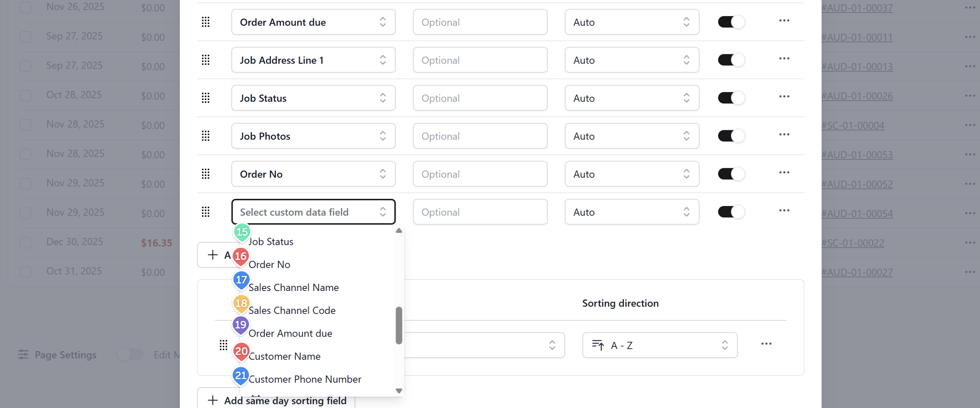Image resolution: width=980 pixels, height=408 pixels.
Task: Click three-dot menu beside A - Z sorting
Action: point(766,344)
